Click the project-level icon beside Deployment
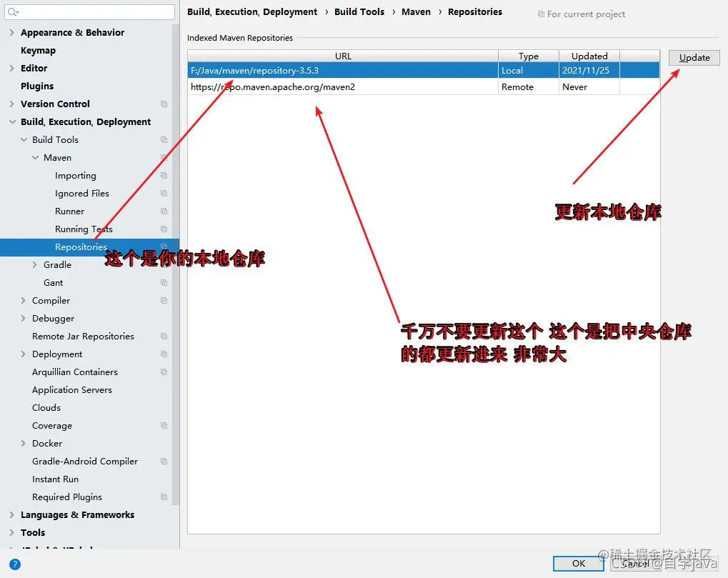 point(164,354)
